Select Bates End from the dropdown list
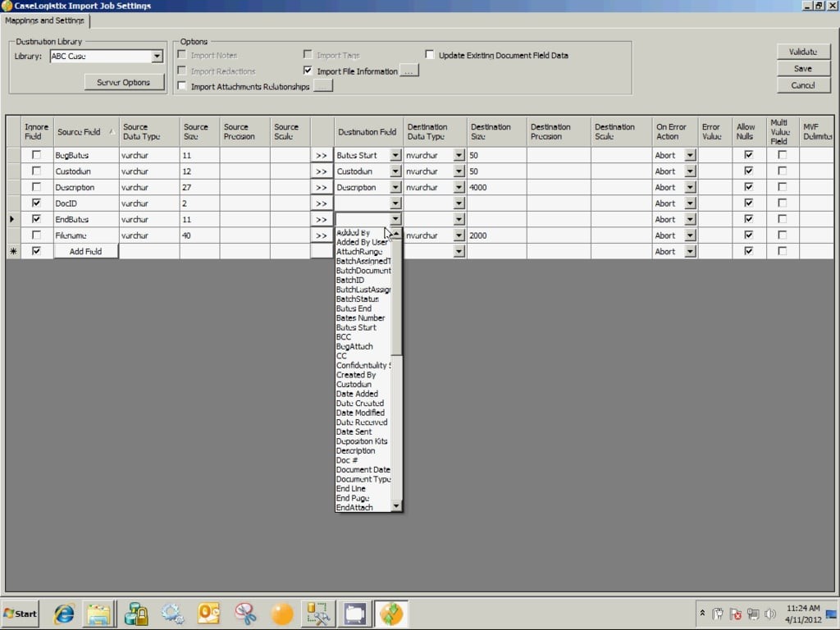 coord(354,308)
